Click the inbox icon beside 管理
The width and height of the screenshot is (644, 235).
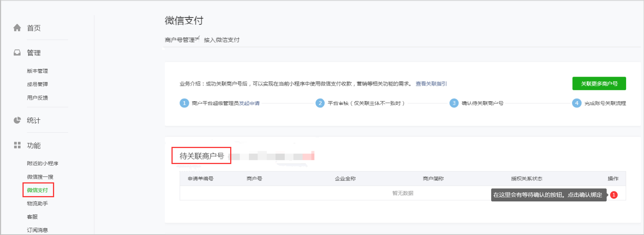pyautogui.click(x=17, y=53)
